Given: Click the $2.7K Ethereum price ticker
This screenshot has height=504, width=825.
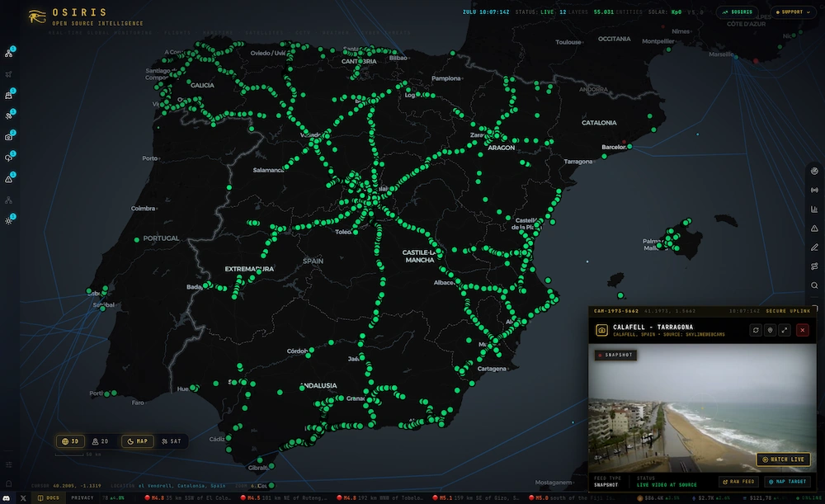Looking at the screenshot, I should click(x=711, y=497).
